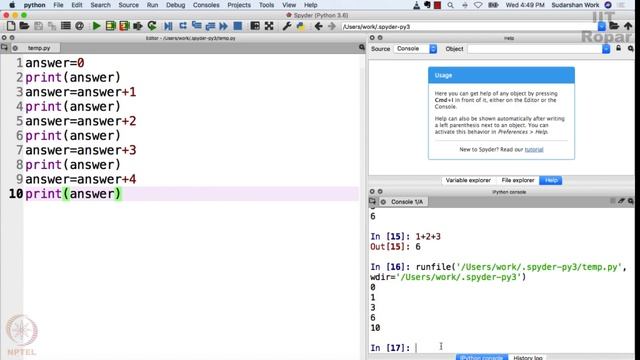Click the Save all files icon
640x360 pixels.
tap(52, 27)
